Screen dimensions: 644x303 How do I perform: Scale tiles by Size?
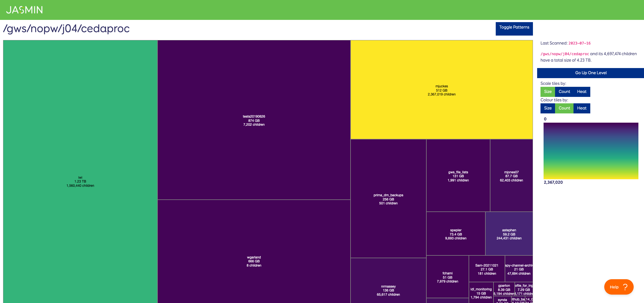[x=547, y=92]
